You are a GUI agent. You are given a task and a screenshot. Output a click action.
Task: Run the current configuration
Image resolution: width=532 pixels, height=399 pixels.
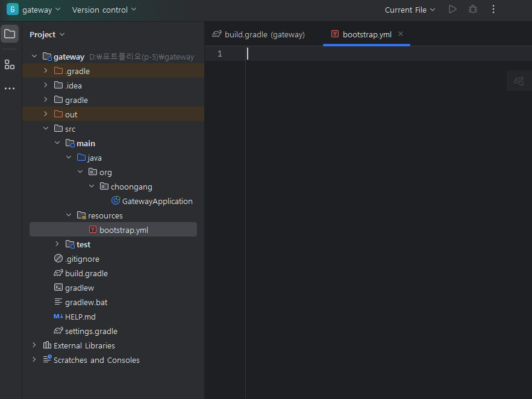pos(452,10)
